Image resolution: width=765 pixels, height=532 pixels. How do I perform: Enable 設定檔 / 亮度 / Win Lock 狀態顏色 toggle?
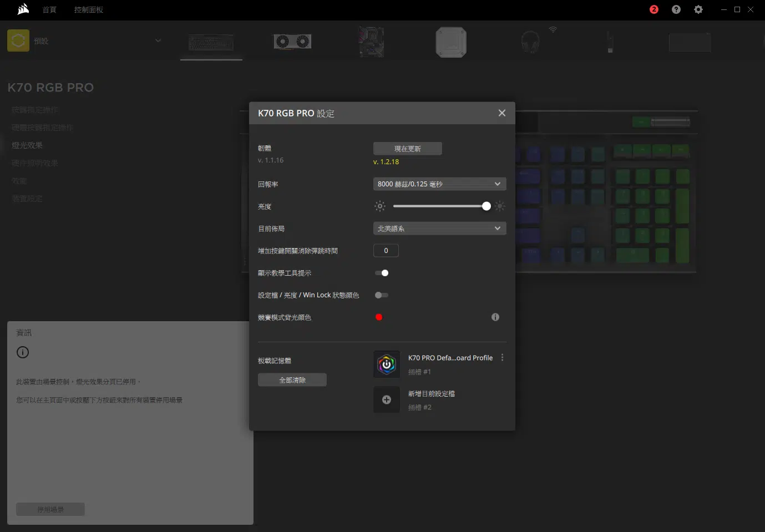[x=382, y=295]
